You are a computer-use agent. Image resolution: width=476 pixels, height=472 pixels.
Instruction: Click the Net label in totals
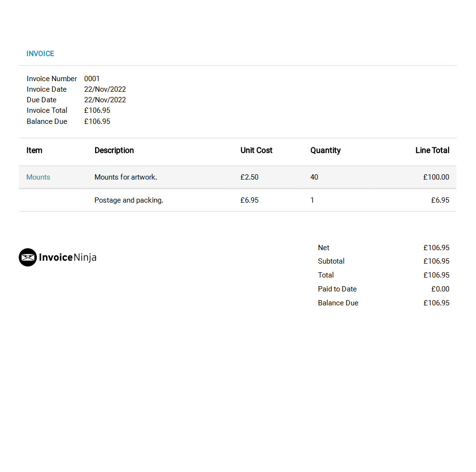[x=324, y=248]
